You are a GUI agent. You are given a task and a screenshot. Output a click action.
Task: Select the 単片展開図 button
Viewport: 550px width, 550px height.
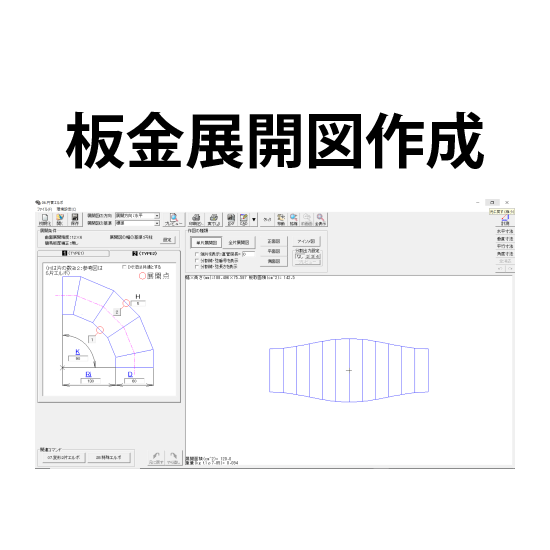pyautogui.click(x=206, y=243)
